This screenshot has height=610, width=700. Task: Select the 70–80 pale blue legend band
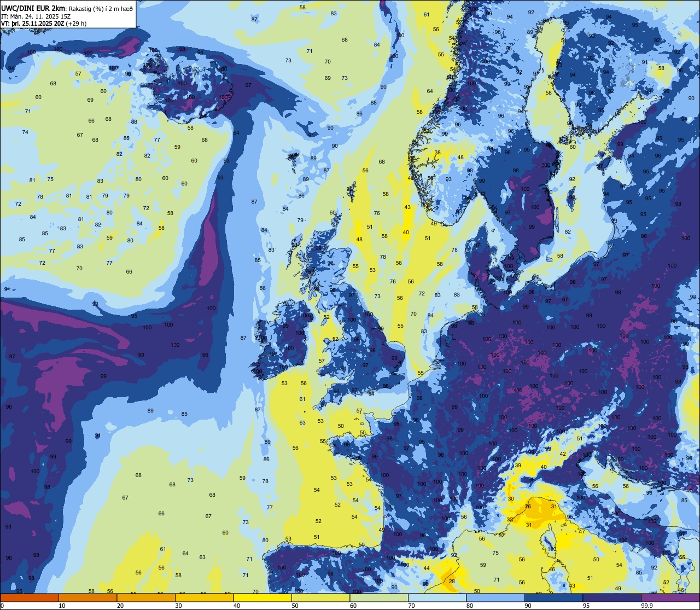(x=437, y=598)
